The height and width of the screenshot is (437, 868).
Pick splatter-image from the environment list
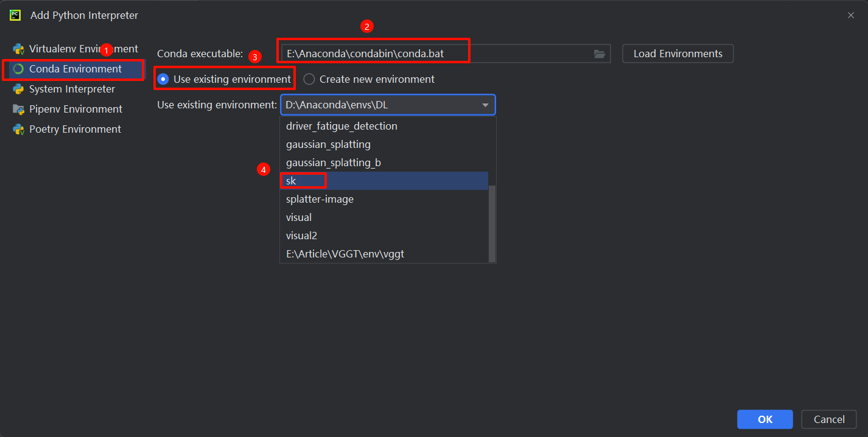[384, 199]
